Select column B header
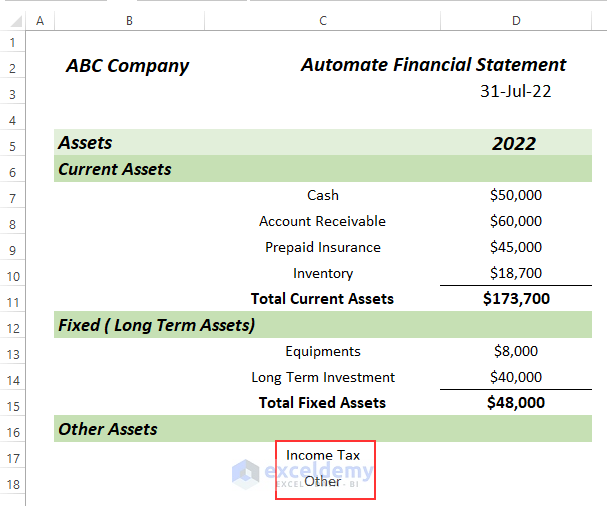Image resolution: width=607 pixels, height=506 pixels. pyautogui.click(x=130, y=20)
